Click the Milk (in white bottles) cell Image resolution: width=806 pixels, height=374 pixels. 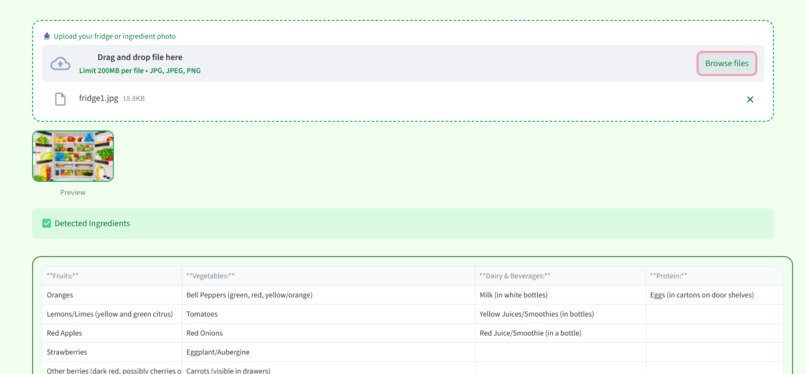point(560,295)
